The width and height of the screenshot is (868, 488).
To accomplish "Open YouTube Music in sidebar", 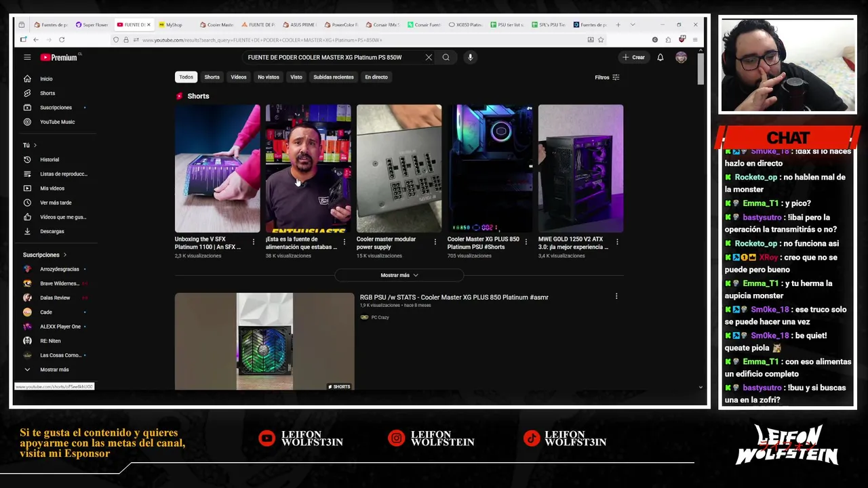I will tap(56, 122).
